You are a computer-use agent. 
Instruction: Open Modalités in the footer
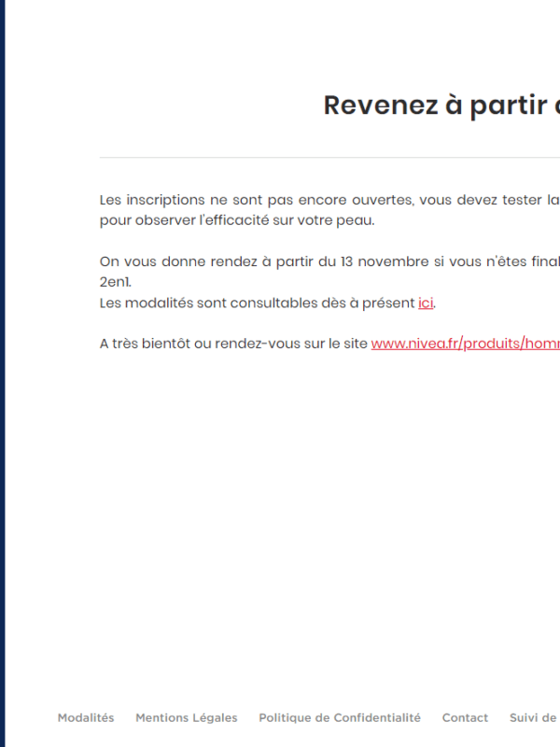tap(86, 718)
